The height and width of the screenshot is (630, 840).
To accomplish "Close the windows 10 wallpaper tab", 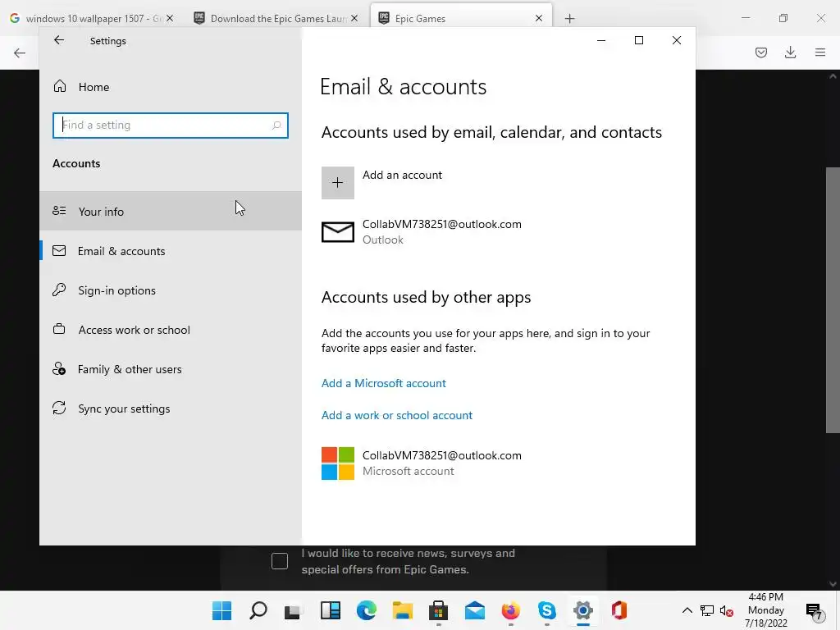I will (x=170, y=18).
